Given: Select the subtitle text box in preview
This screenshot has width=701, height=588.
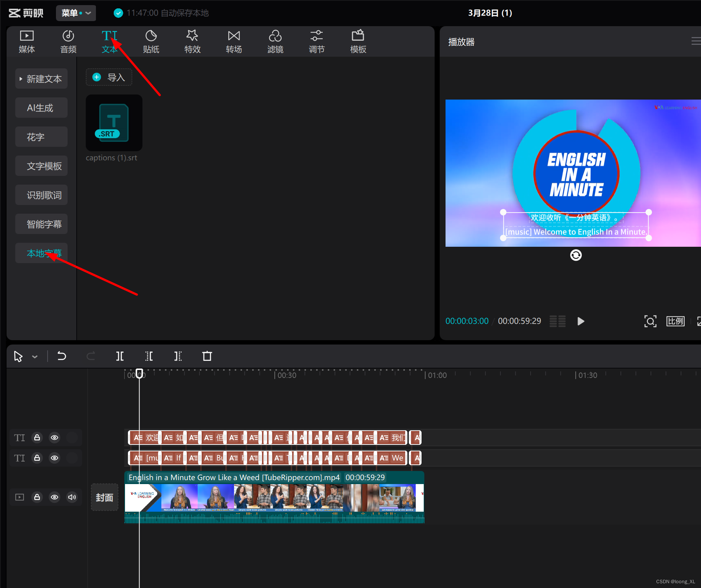Looking at the screenshot, I should point(576,225).
